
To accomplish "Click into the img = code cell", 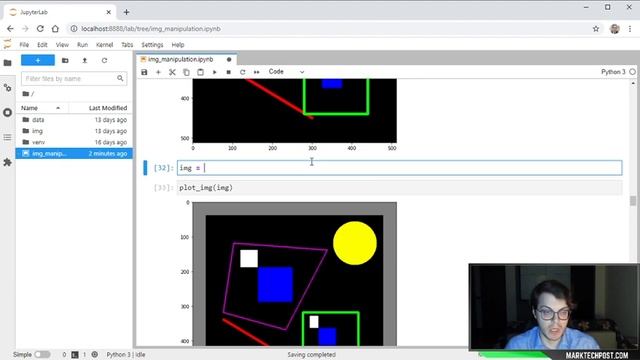I will 400,168.
